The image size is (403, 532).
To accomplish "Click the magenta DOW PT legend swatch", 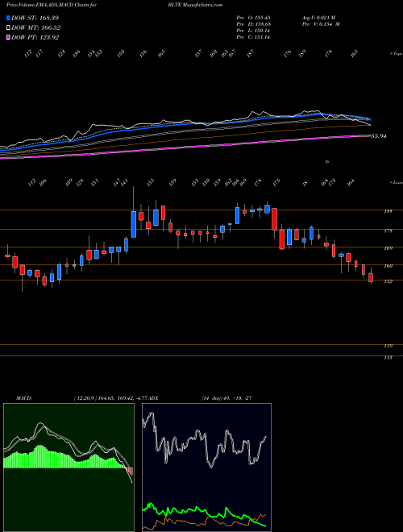I will pyautogui.click(x=8, y=37).
